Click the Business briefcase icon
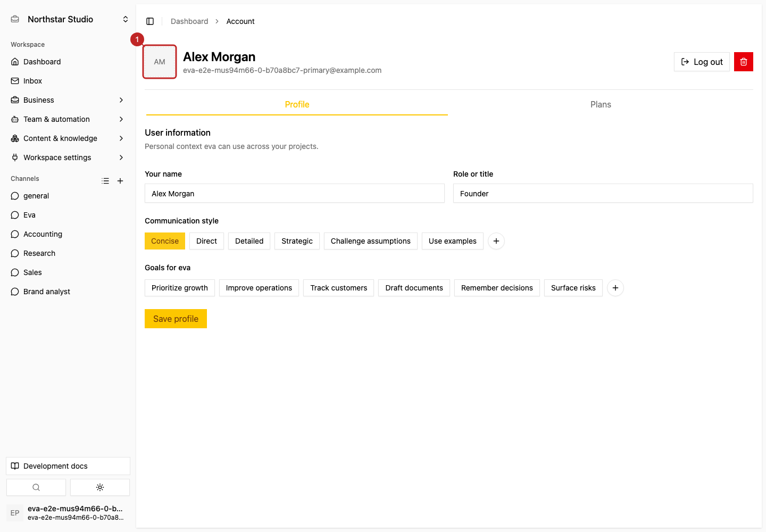This screenshot has height=532, width=766. pos(15,100)
